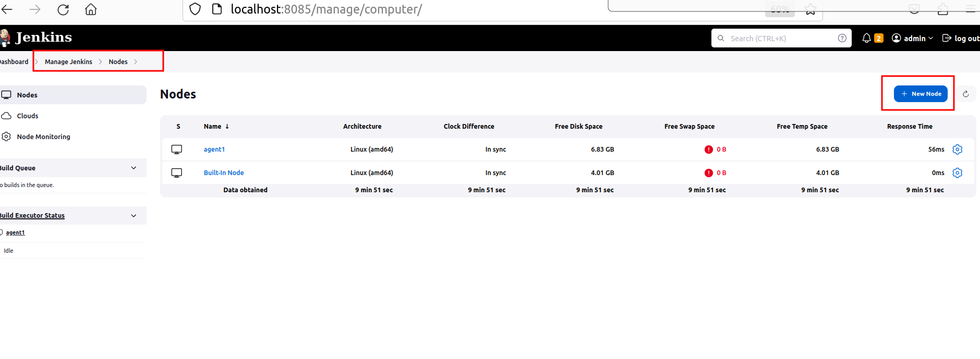Click the Search (CTRL+K) box
This screenshot has height=359, width=980.
click(781, 38)
